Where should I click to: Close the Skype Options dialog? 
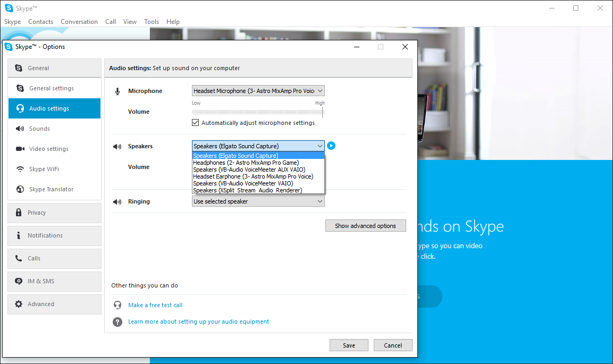pos(405,47)
